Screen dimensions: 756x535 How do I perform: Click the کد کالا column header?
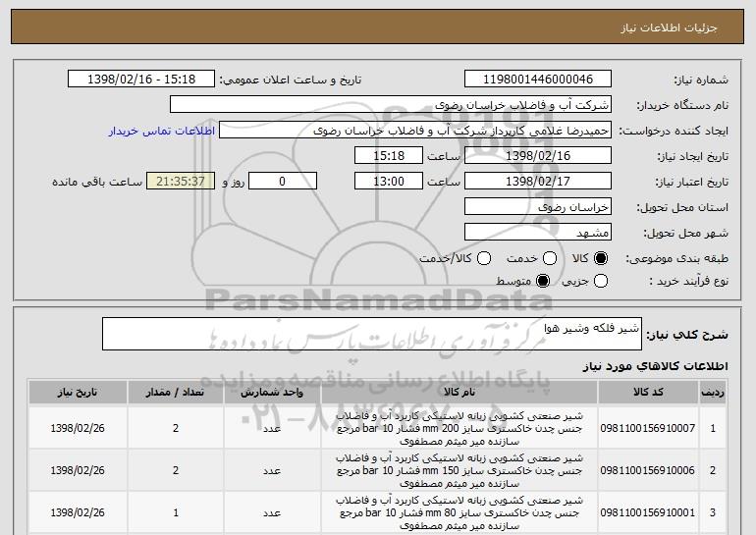click(648, 393)
